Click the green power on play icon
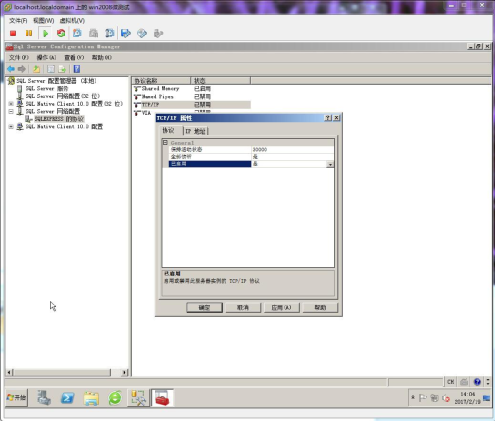This screenshot has height=421, width=496. click(x=45, y=33)
